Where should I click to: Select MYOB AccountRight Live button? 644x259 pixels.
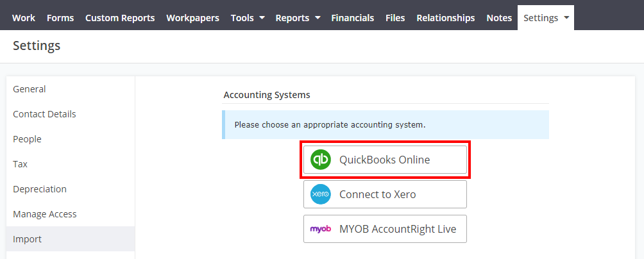click(x=385, y=229)
